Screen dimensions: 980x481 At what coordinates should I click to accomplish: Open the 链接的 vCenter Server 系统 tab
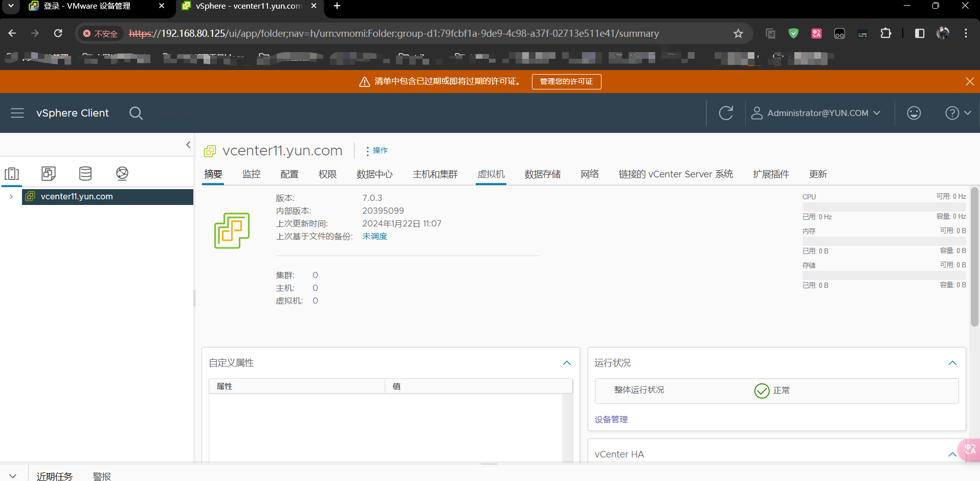(676, 174)
